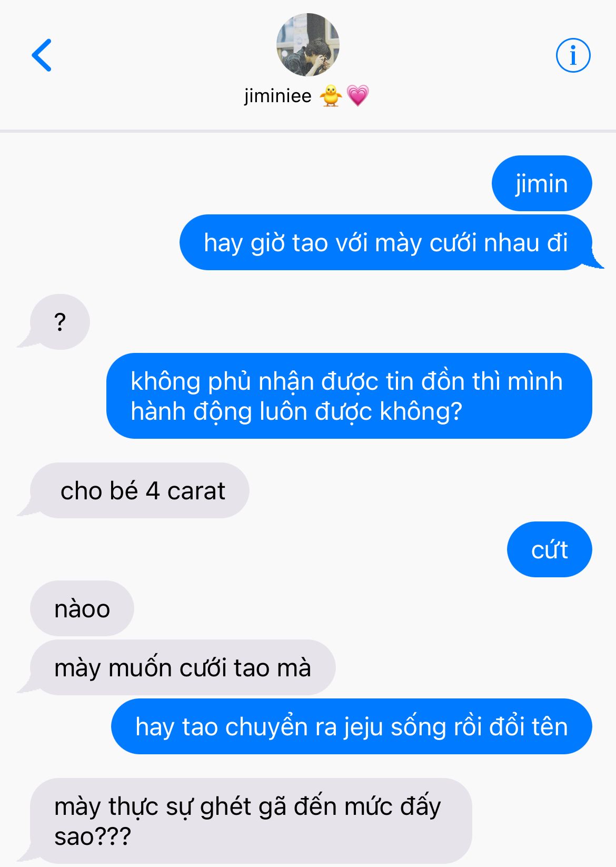Tap the chick emoji beside the name
This screenshot has width=616, height=867.
331,96
